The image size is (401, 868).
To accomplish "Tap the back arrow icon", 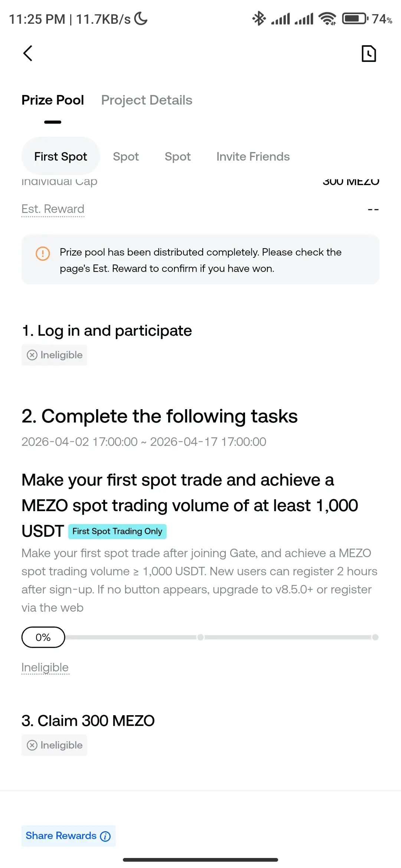I will click(x=28, y=53).
